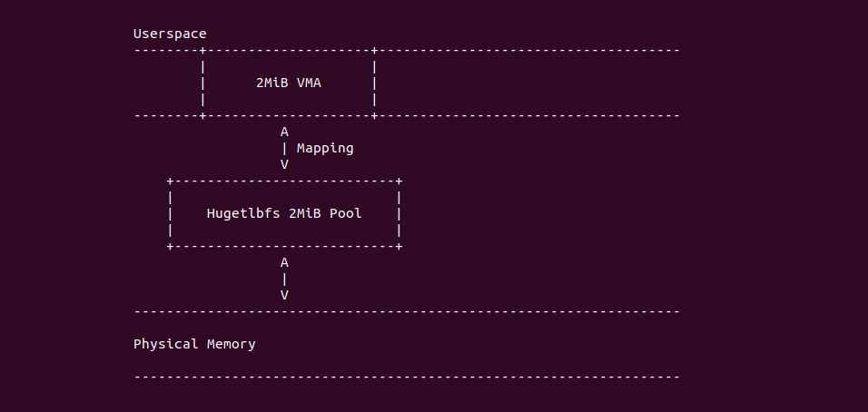Click top-right plus corner of Hugetlbfs box

pos(399,181)
